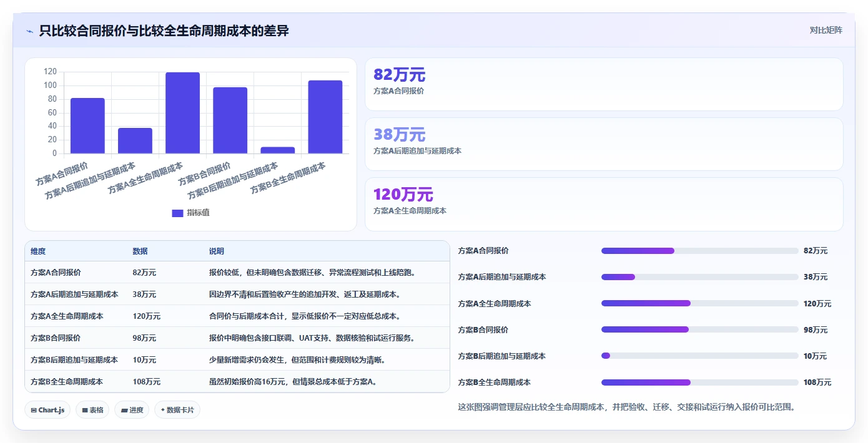
Task: Click table cell 方案A后期追加与延期成本
Action: (74, 295)
